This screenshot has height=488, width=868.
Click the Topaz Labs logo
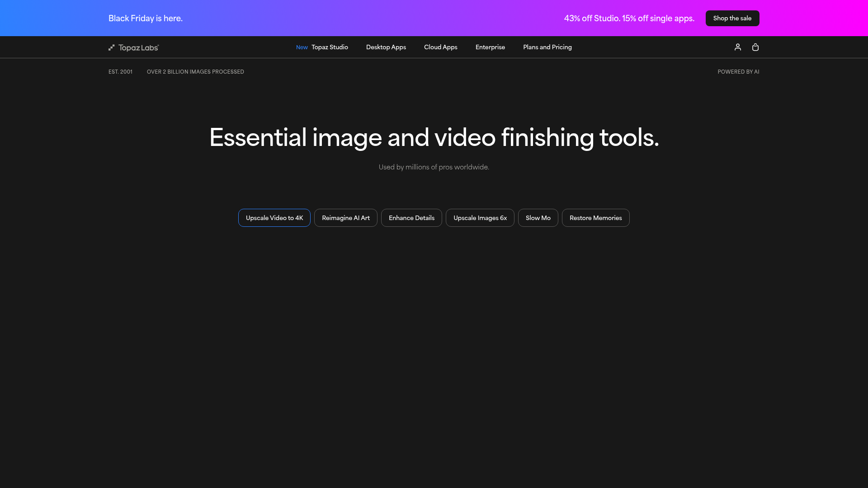(x=133, y=47)
